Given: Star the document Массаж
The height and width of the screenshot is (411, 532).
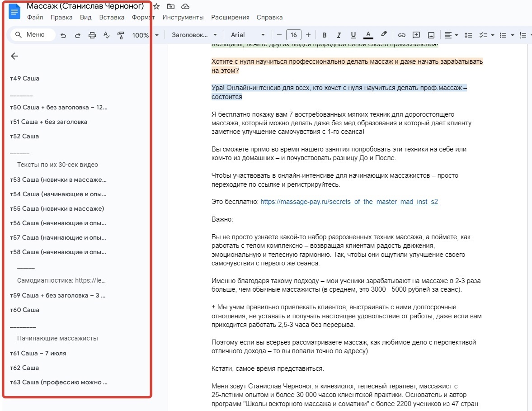Looking at the screenshot, I should [156, 6].
